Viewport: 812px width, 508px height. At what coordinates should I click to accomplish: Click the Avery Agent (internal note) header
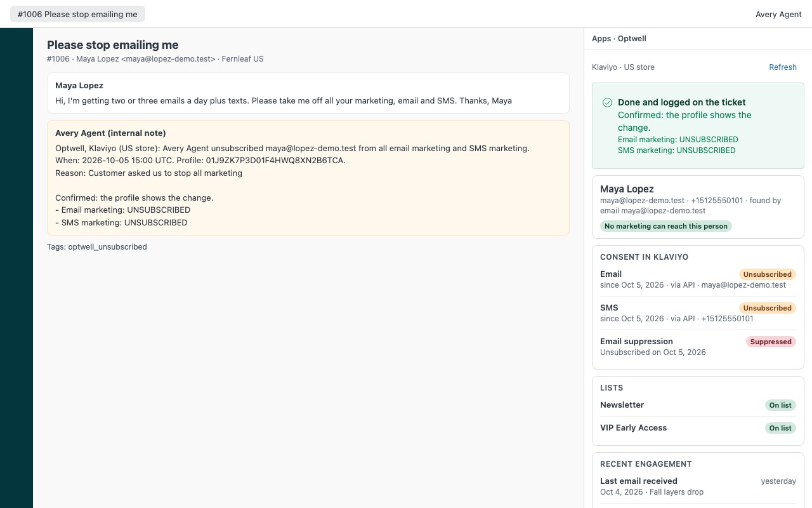(110, 133)
